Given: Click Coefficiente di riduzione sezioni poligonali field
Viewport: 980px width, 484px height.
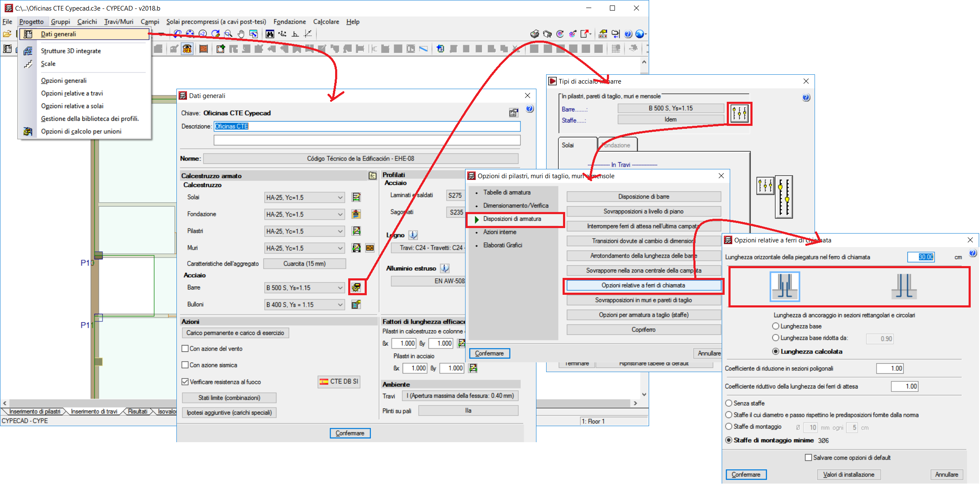Looking at the screenshot, I should point(890,368).
